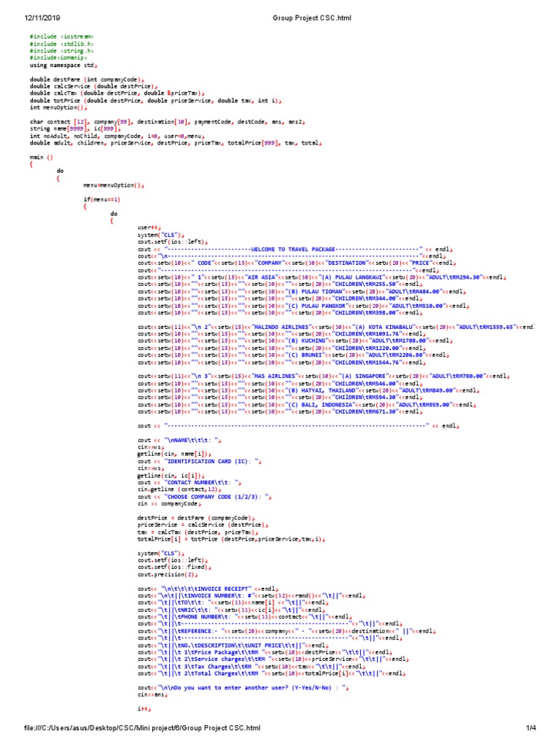Click the cout NAME prompt line

(179, 441)
